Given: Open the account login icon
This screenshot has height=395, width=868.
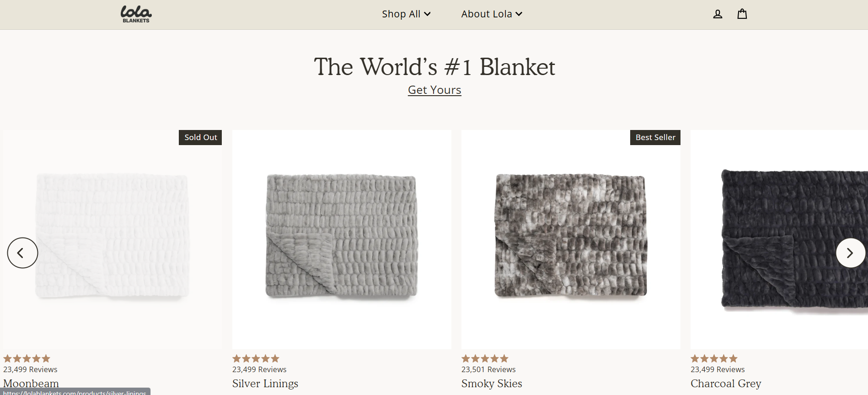Looking at the screenshot, I should coord(718,14).
